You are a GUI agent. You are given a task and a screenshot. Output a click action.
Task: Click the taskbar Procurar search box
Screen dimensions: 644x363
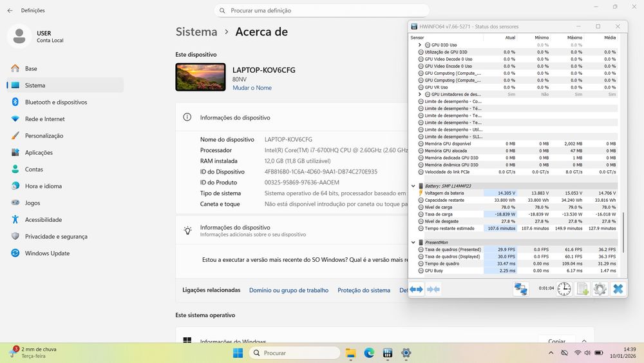tap(295, 353)
